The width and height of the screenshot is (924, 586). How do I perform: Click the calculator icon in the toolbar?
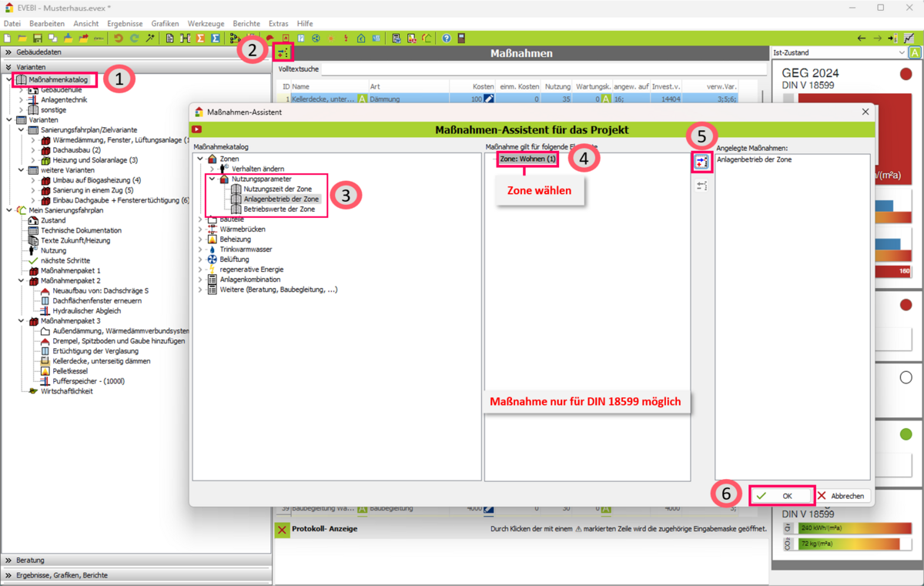(461, 38)
